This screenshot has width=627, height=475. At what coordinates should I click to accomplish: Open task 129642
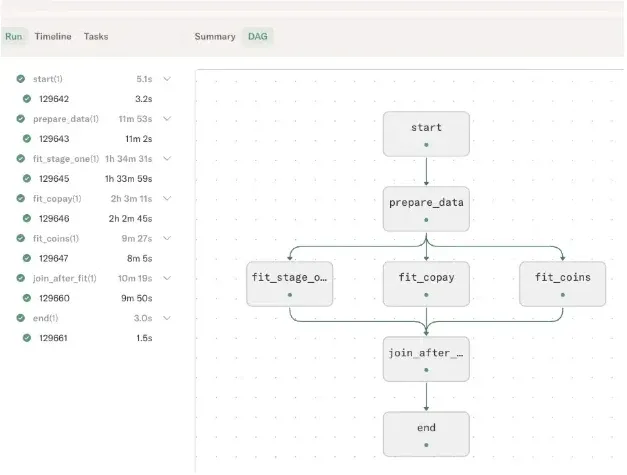pyautogui.click(x=54, y=99)
